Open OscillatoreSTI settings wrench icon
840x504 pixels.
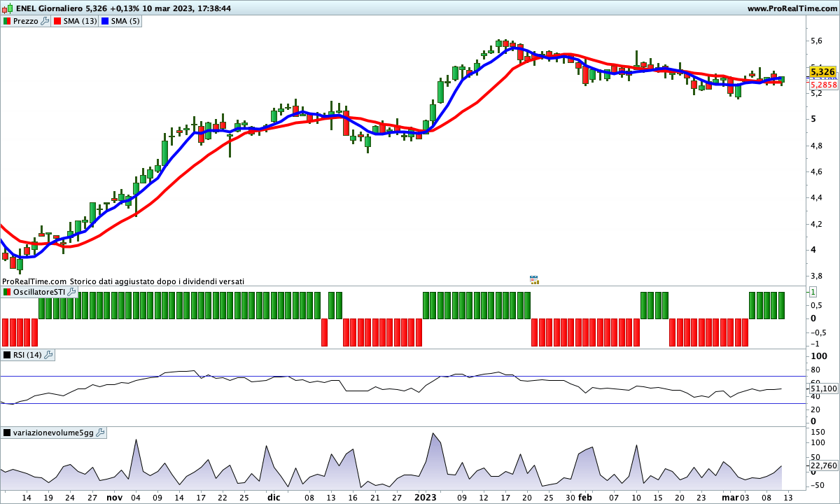pos(71,291)
